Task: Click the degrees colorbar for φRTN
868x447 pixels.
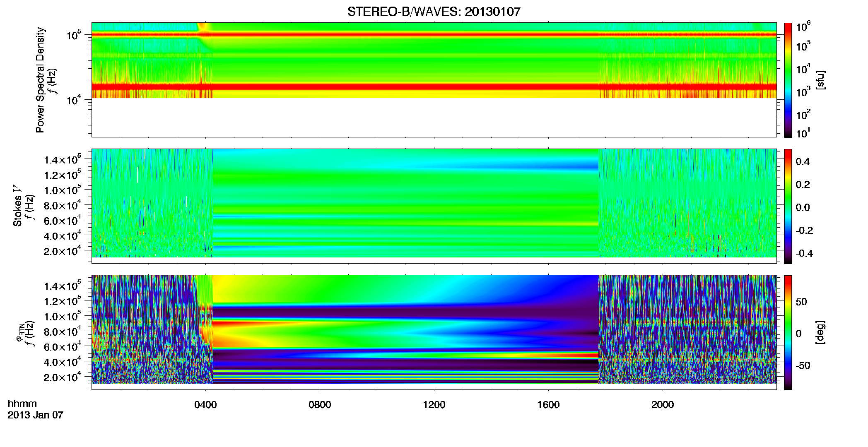Action: 788,332
